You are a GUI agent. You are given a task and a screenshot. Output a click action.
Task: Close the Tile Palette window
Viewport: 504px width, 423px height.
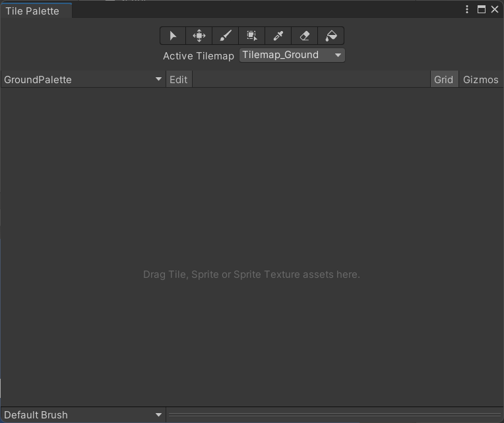(x=495, y=9)
